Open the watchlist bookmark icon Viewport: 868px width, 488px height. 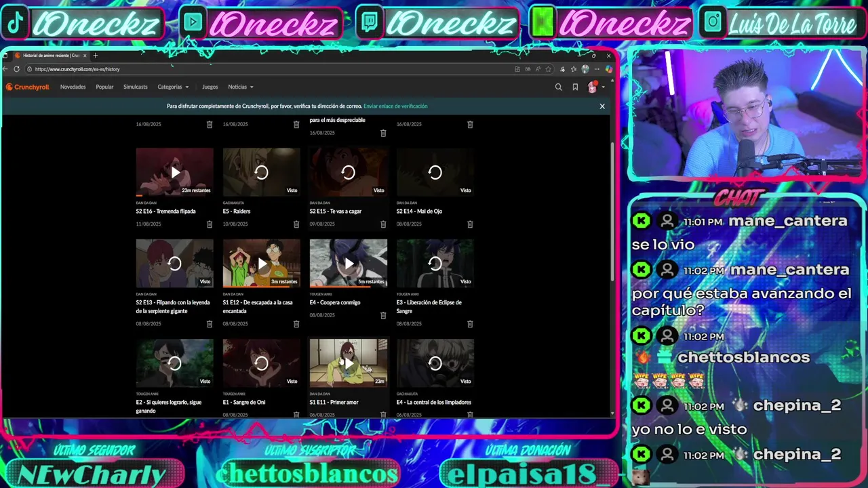[x=575, y=87]
